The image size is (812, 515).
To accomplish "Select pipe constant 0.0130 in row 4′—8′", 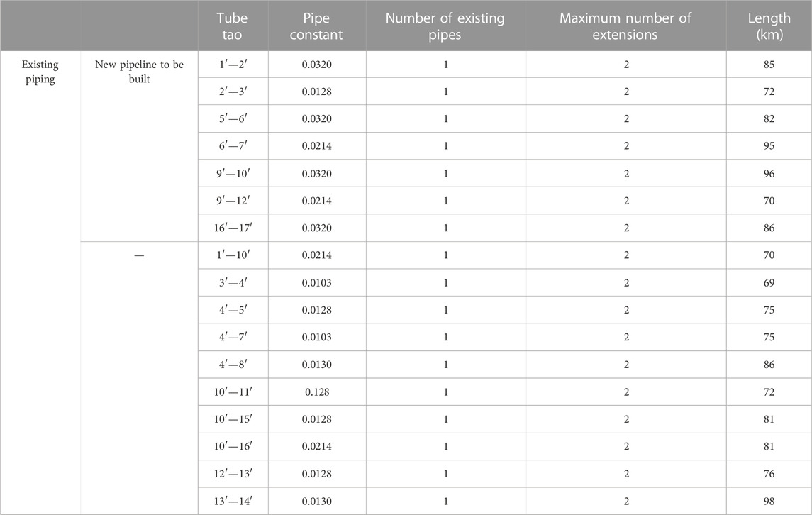I will [317, 364].
